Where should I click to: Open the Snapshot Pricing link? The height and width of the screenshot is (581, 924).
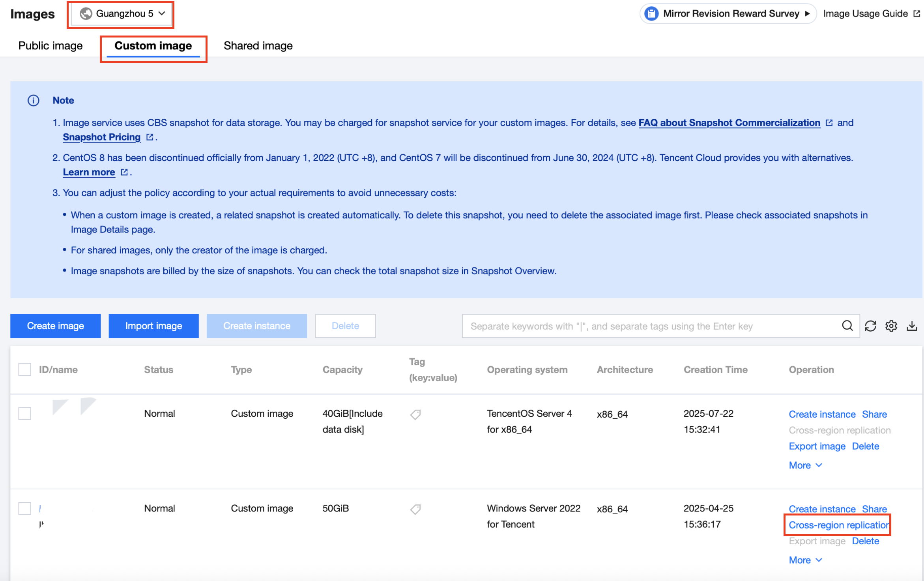click(101, 137)
